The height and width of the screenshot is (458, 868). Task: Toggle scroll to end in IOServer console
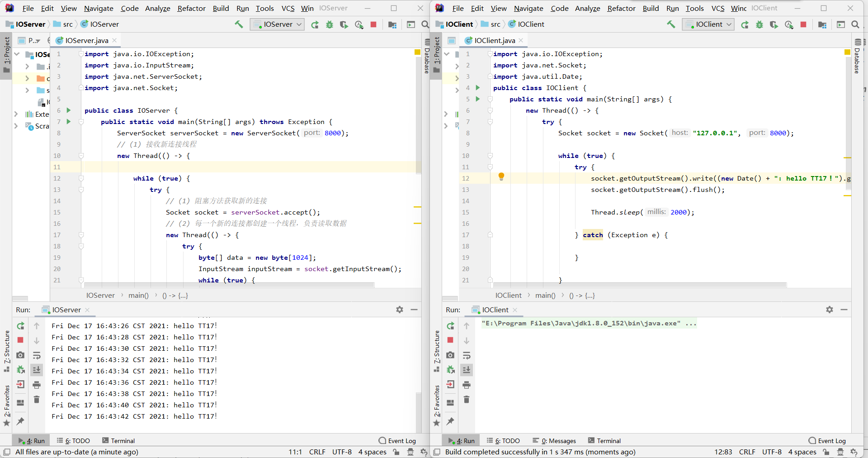[37, 370]
